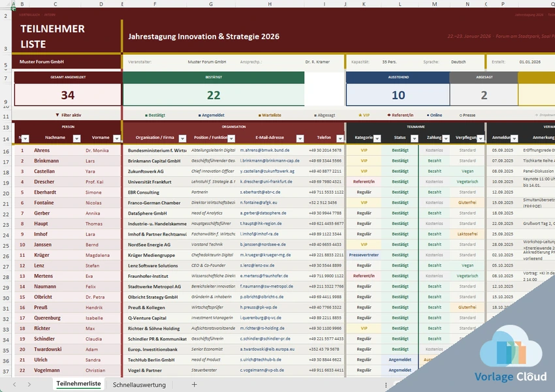
Task: Go to previous sheet with left arrow
Action: pyautogui.click(x=14, y=385)
